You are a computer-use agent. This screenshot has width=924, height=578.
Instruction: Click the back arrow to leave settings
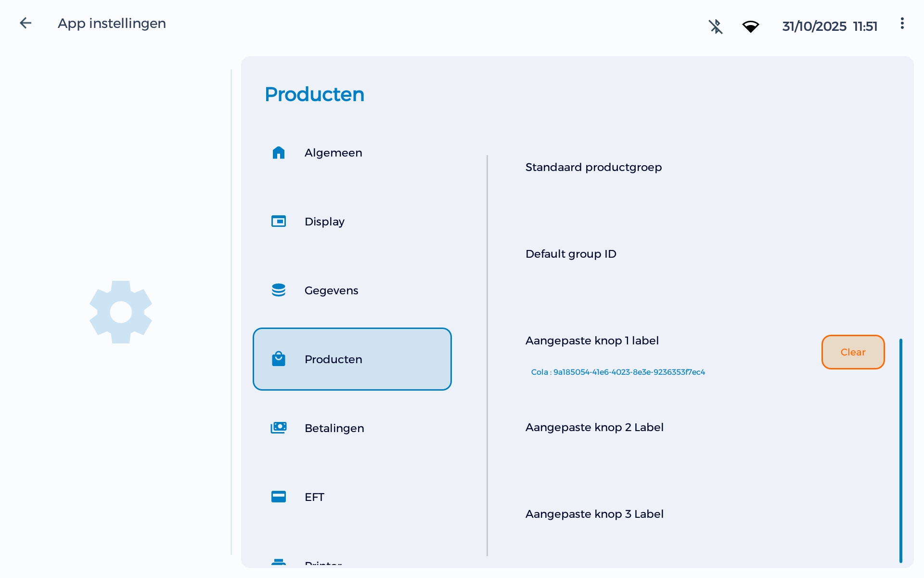(x=26, y=23)
